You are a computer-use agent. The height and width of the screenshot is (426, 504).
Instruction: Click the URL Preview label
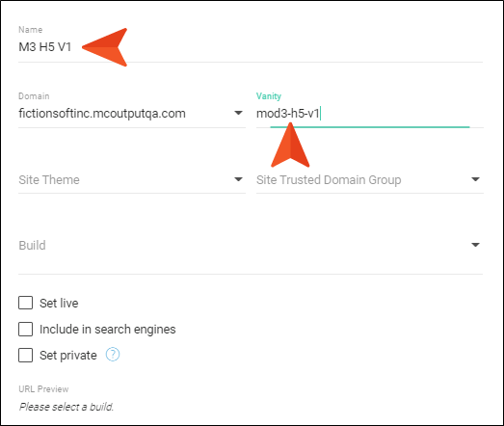pyautogui.click(x=43, y=389)
